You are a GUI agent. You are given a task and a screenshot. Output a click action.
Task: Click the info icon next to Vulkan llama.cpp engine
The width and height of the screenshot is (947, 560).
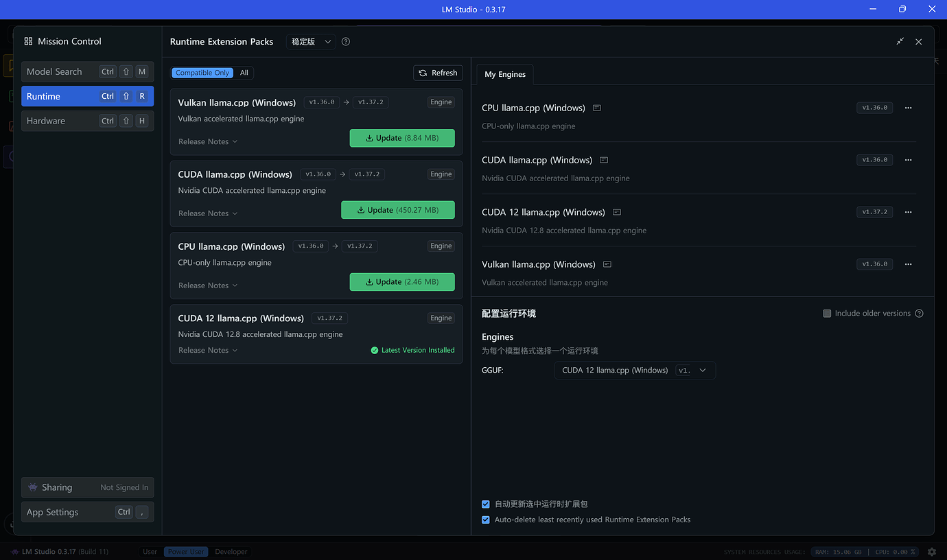[607, 264]
